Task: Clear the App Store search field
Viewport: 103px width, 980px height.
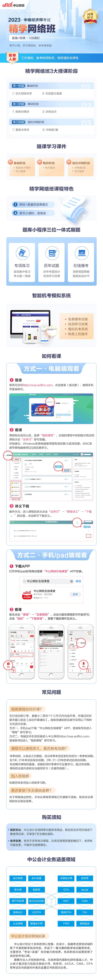Action: (x=71, y=581)
